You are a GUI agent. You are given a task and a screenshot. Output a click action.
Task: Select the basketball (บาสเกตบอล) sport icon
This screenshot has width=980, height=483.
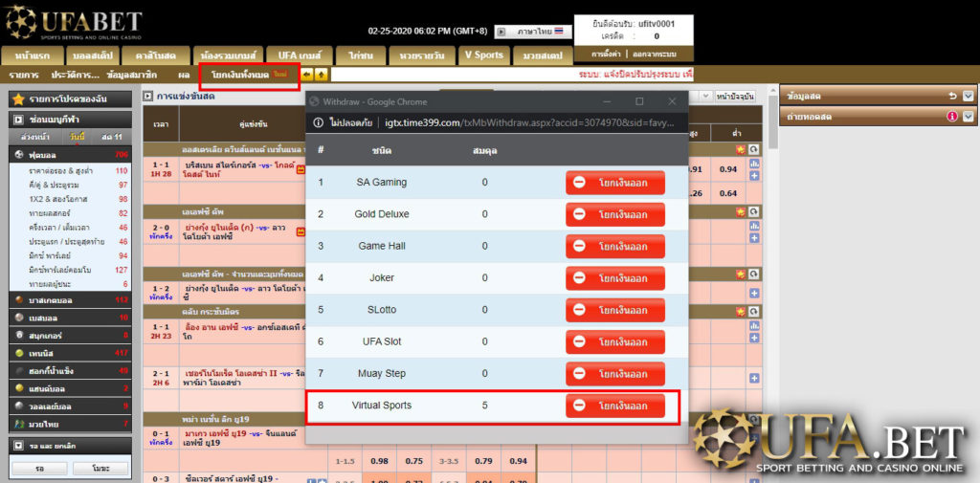coord(20,300)
